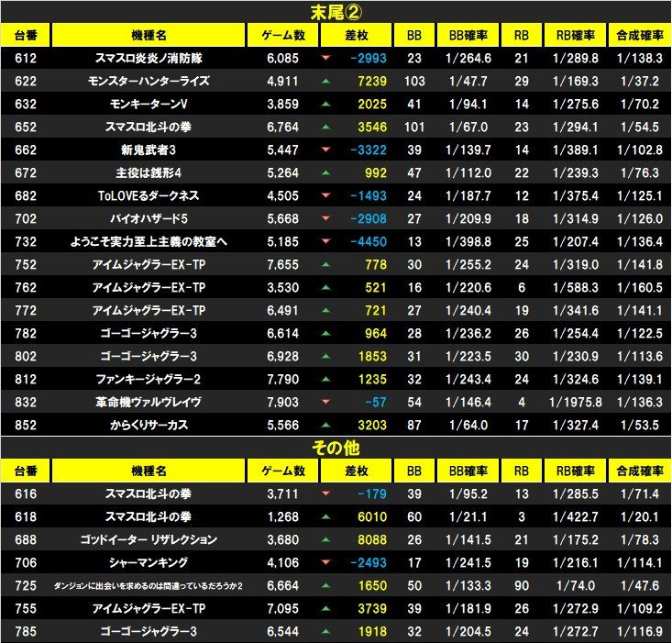
Task: Select the 末尾② section title
Action: click(336, 13)
